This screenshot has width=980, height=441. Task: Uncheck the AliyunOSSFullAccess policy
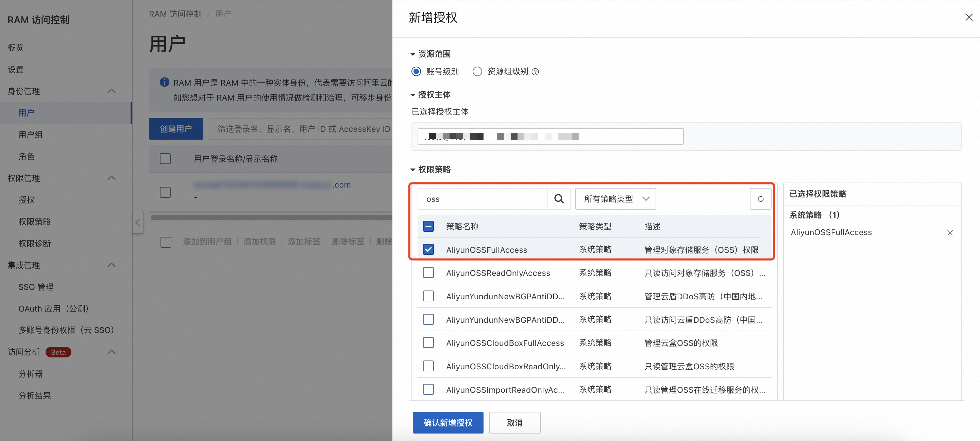click(428, 249)
